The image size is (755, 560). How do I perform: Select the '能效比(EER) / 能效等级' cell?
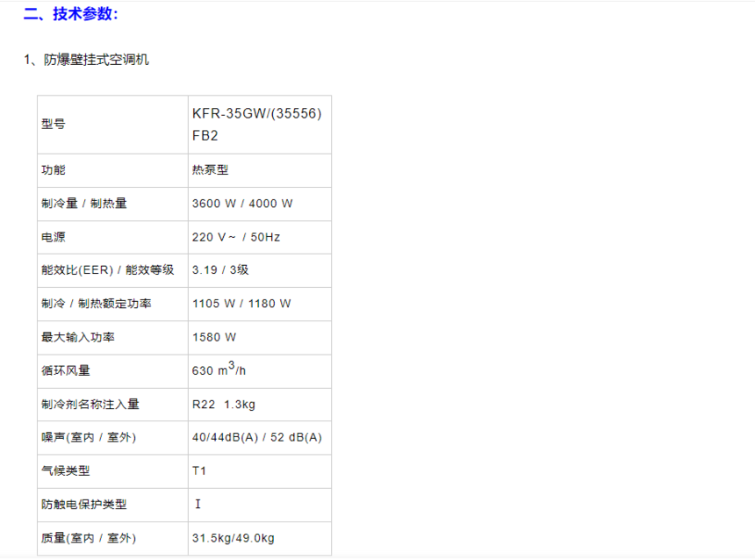(x=112, y=270)
